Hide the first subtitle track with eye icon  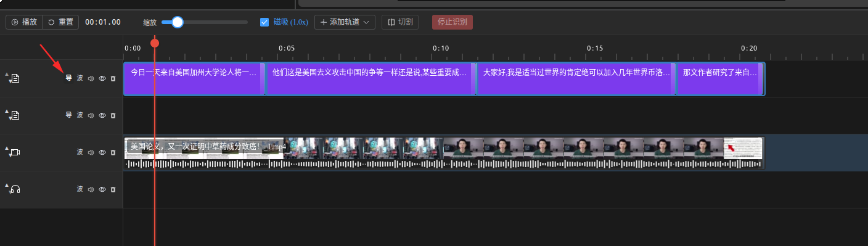[x=102, y=78]
